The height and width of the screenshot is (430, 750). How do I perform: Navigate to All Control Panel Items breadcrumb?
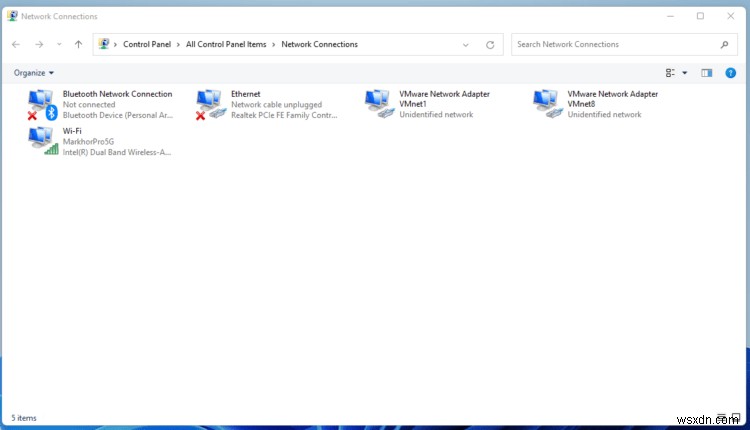tap(228, 45)
